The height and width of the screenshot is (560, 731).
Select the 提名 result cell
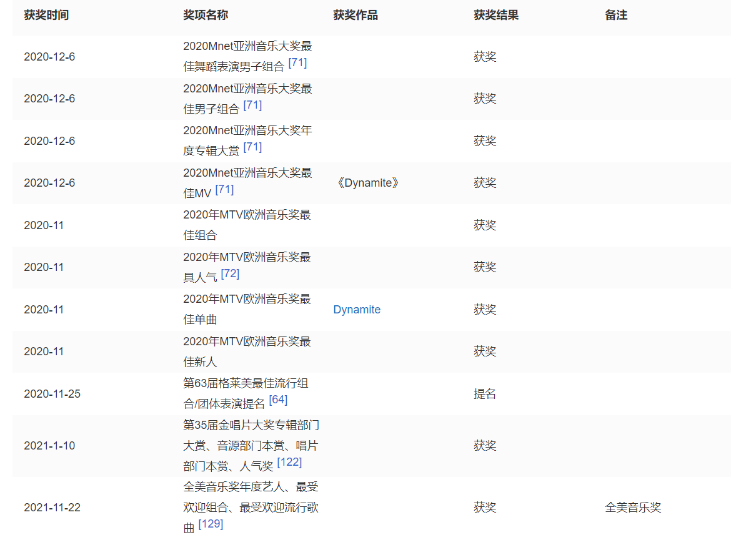pos(485,394)
